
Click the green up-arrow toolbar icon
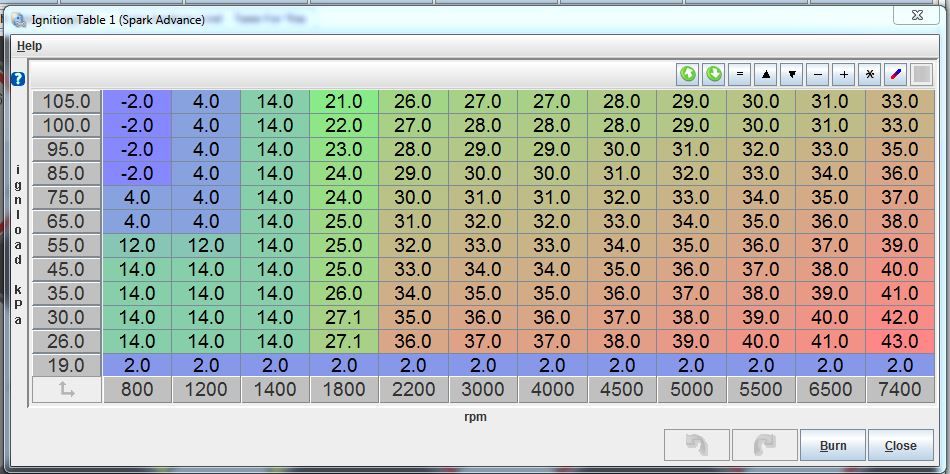[688, 75]
